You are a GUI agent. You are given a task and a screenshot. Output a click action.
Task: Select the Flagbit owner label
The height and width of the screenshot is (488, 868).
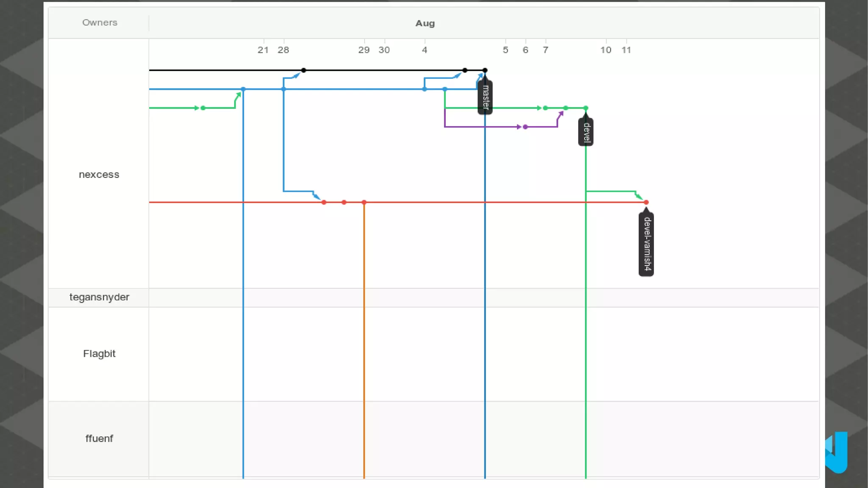(x=99, y=354)
